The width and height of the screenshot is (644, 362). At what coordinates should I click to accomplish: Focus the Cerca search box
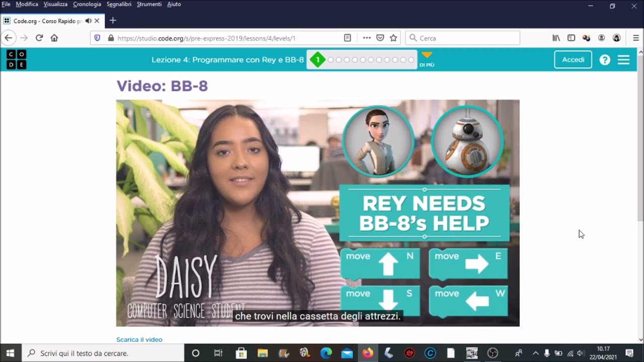coord(462,38)
